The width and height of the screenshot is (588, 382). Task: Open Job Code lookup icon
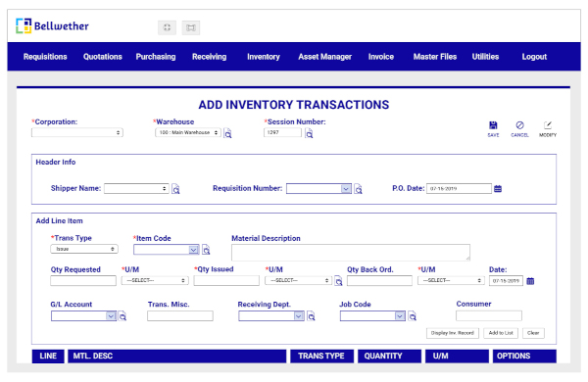(413, 316)
